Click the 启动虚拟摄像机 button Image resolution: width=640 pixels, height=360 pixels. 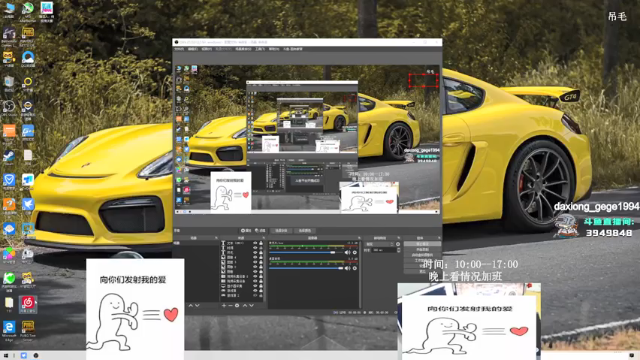[x=422, y=255]
